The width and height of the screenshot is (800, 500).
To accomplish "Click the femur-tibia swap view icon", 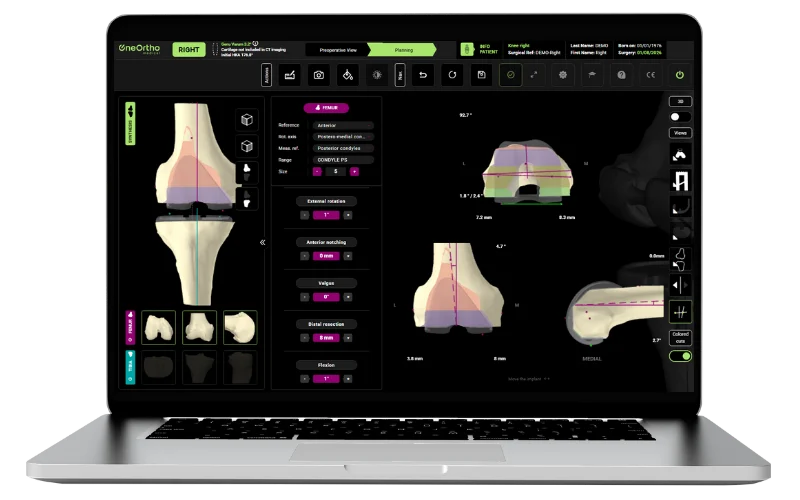I will coord(680,259).
